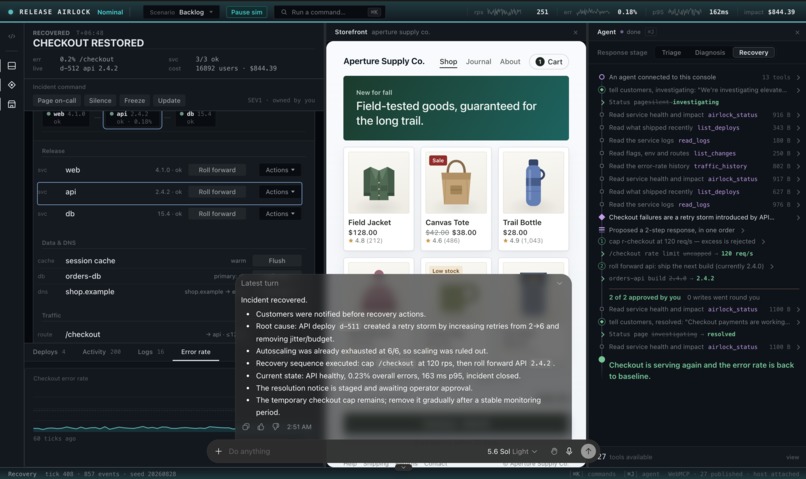Switch to the Deploys tab

[x=49, y=352]
